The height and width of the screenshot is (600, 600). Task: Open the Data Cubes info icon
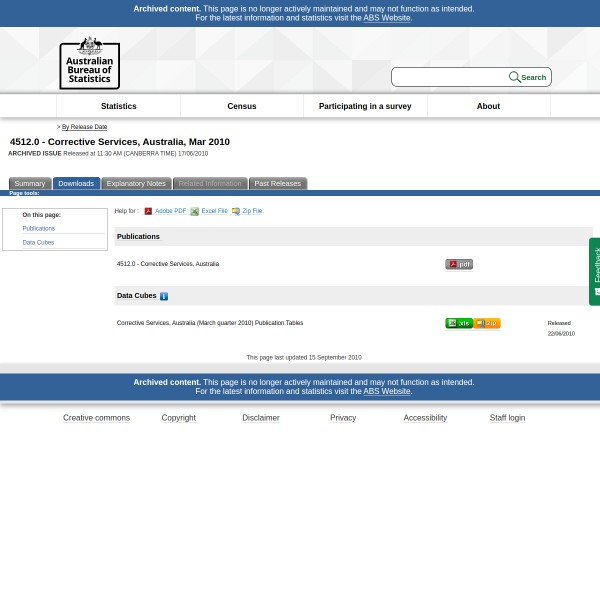[164, 296]
